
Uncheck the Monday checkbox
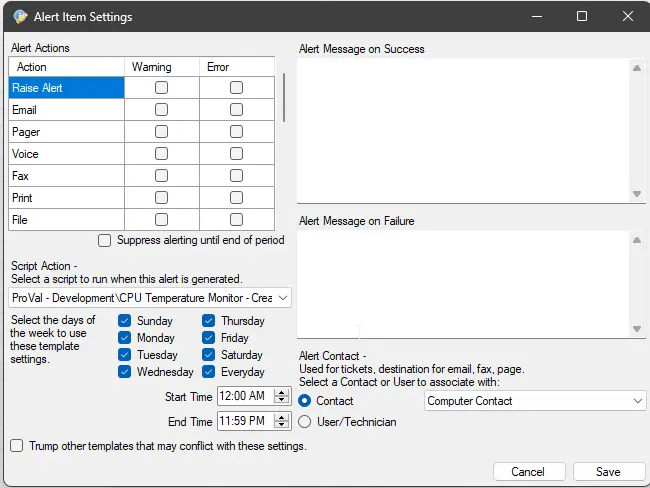tap(124, 337)
